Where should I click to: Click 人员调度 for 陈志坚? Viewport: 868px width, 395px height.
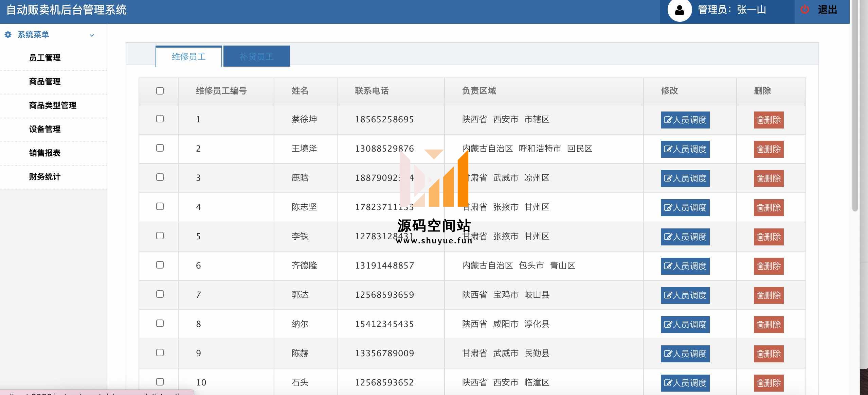(685, 208)
